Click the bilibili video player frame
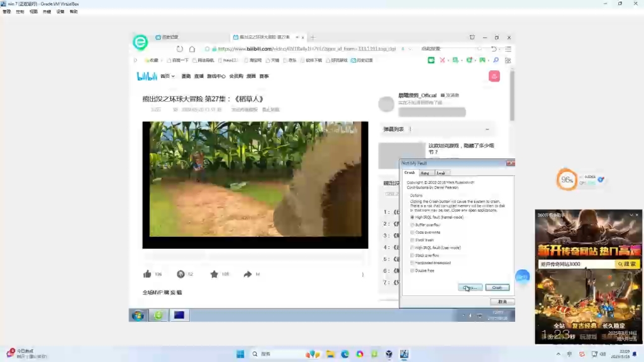 tap(255, 185)
